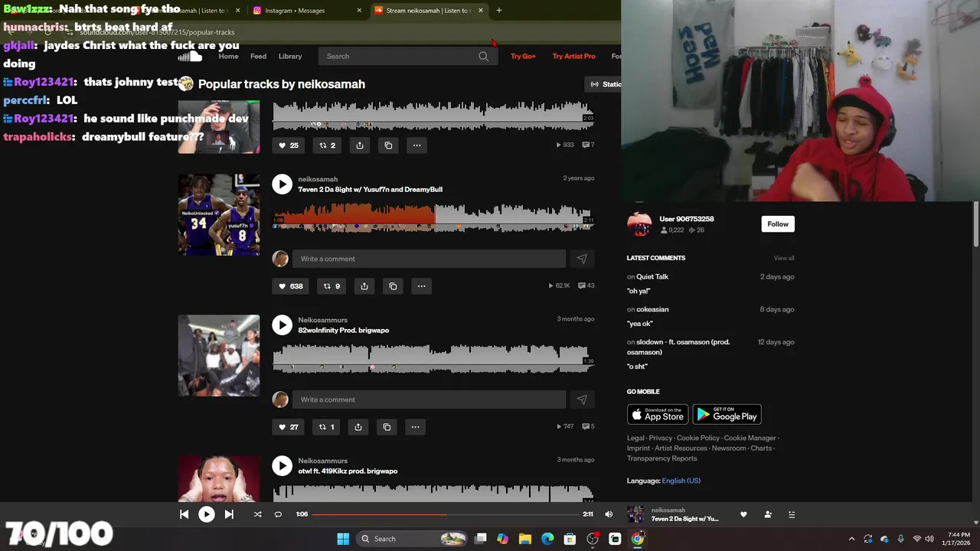Follow User 906753258
Image resolution: width=980 pixels, height=551 pixels.
pyautogui.click(x=778, y=224)
